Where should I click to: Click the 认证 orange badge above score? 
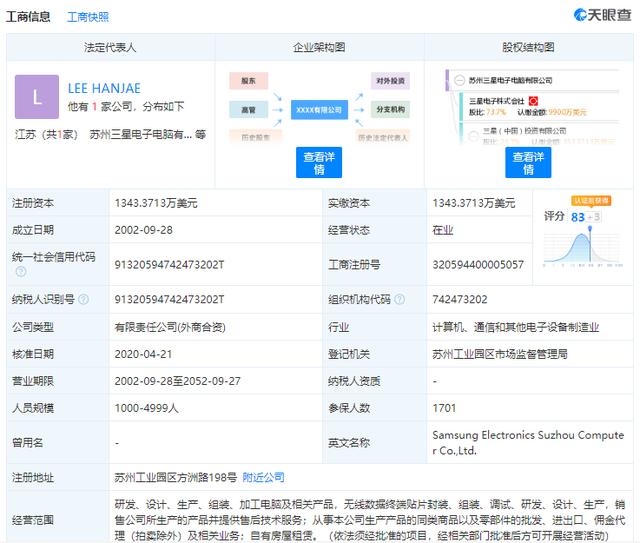click(x=591, y=200)
